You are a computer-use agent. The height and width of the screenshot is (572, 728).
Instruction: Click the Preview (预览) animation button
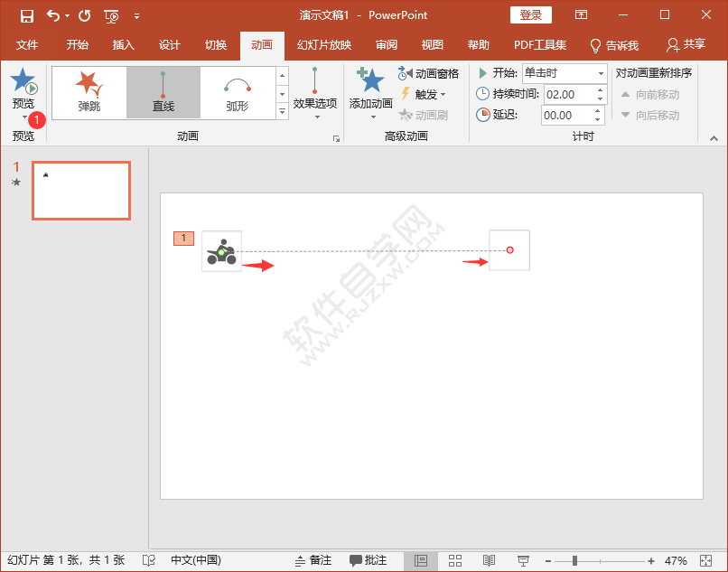23,89
